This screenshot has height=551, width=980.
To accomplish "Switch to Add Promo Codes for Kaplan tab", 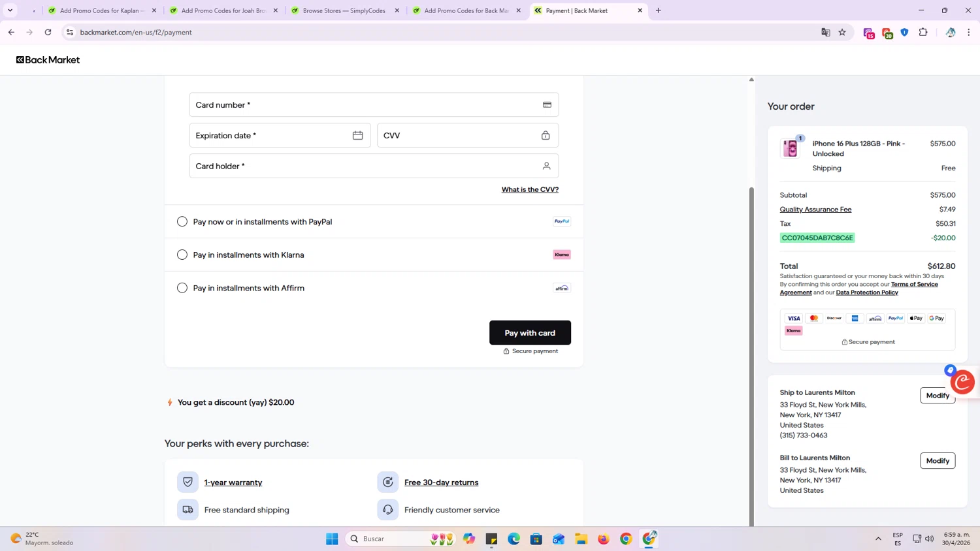I will 103,10.
